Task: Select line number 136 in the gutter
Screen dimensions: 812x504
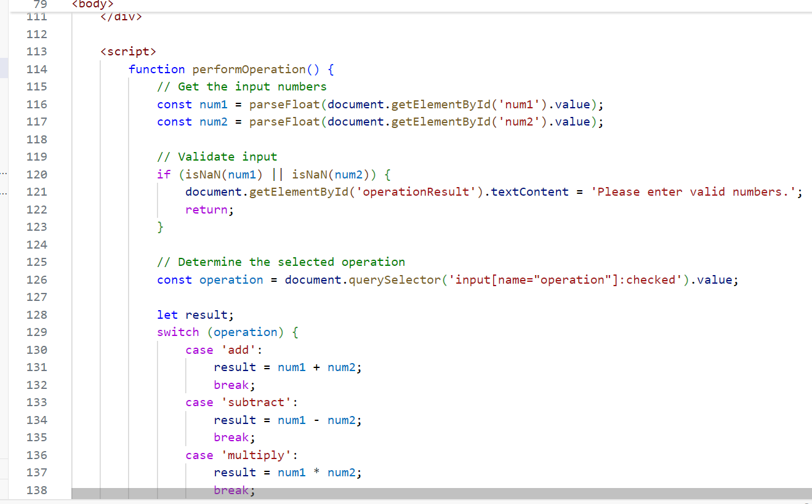Action: tap(37, 455)
